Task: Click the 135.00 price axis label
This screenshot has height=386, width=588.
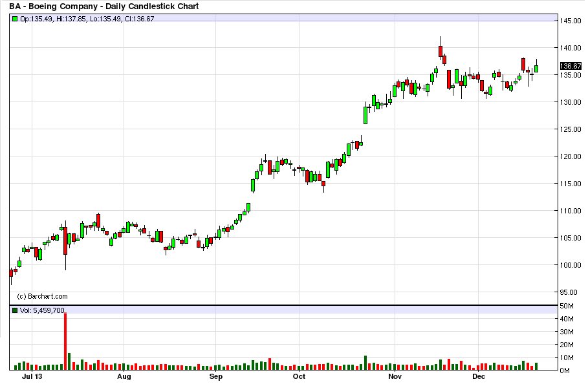Action: click(x=571, y=75)
